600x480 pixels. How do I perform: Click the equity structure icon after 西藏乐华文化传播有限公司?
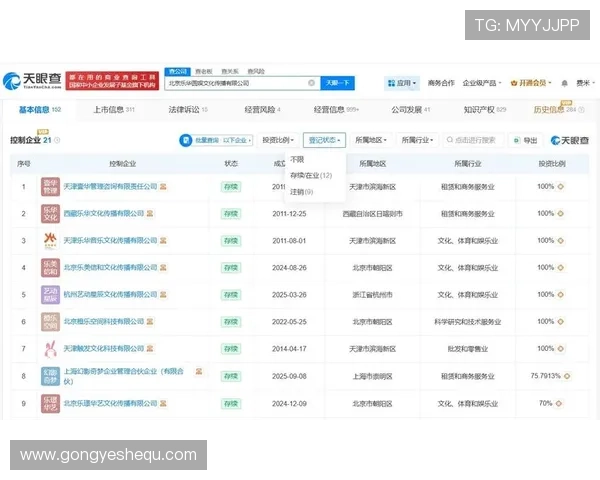pyautogui.click(x=150, y=214)
